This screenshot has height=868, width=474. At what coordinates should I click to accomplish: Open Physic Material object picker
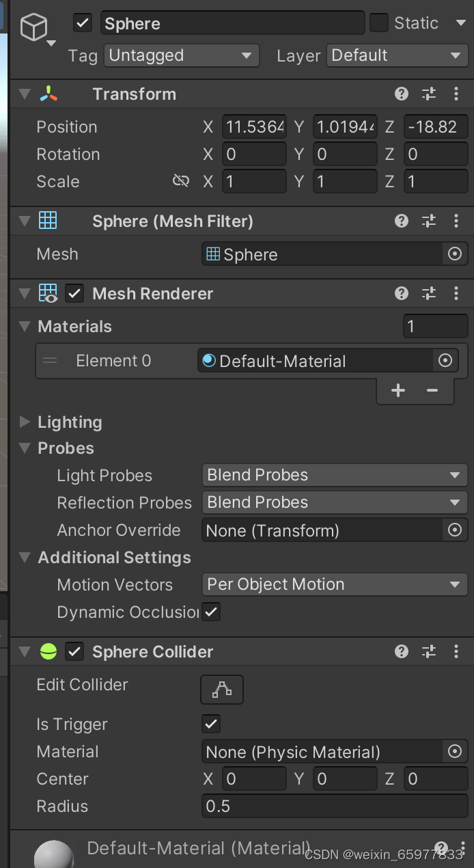click(x=455, y=752)
